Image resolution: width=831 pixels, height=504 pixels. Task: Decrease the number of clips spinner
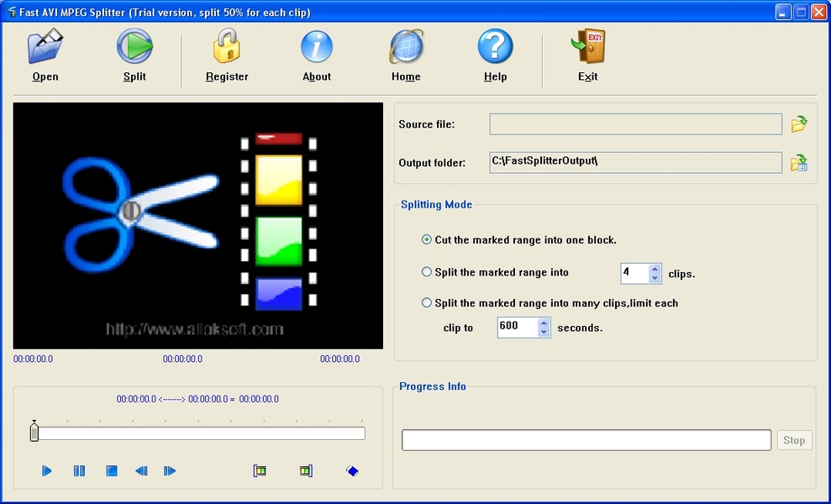(655, 278)
